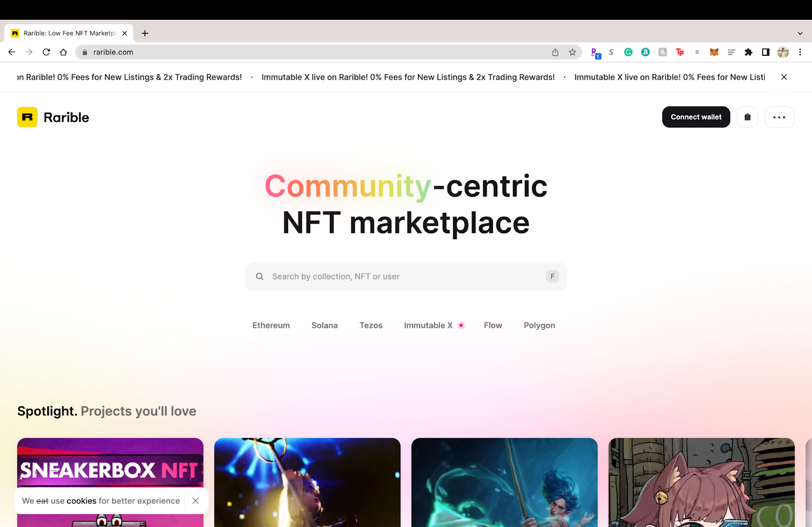This screenshot has width=812, height=527.
Task: Select the Tezos blockchain filter
Action: (x=371, y=325)
